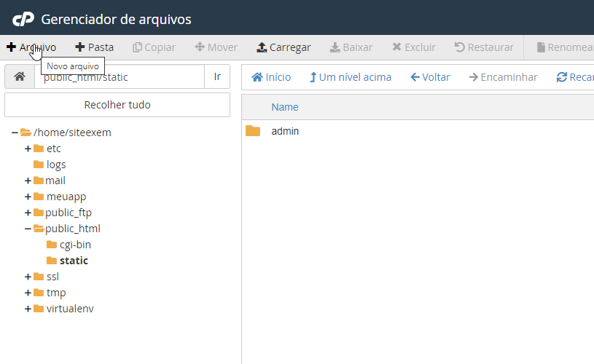The image size is (594, 364).
Task: Click the admin folder icon
Action: tap(253, 131)
